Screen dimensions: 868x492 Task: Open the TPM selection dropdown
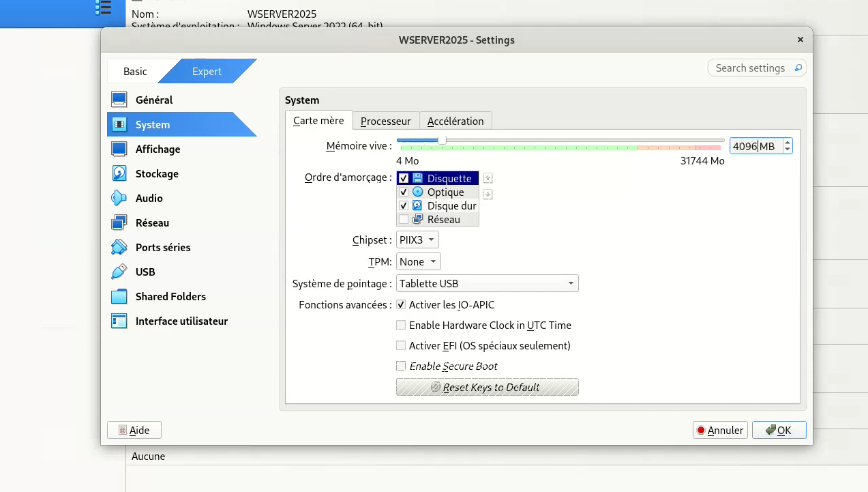(418, 261)
